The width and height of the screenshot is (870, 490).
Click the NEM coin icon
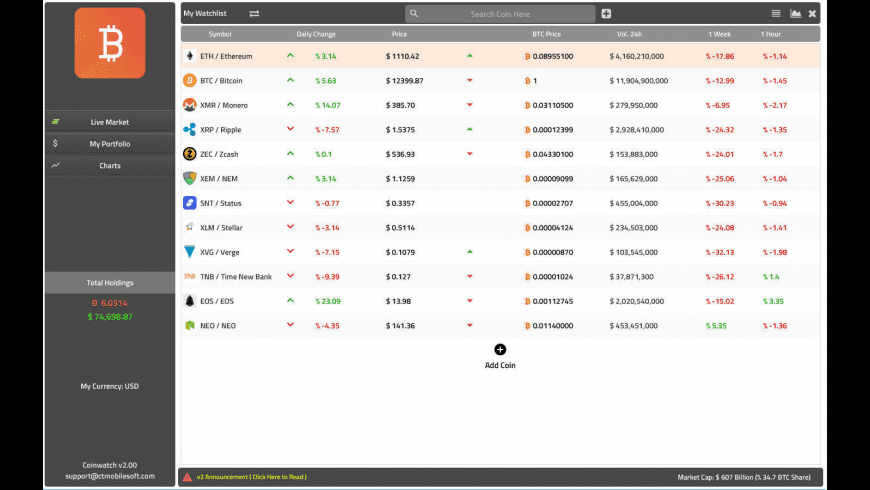coord(190,178)
